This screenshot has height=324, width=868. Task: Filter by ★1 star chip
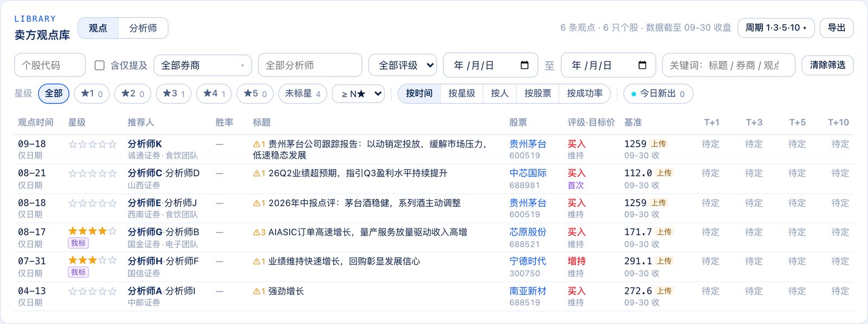[92, 93]
